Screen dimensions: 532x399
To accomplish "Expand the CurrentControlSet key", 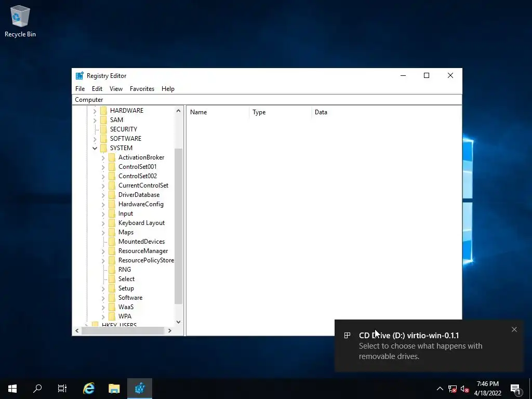I will click(103, 185).
